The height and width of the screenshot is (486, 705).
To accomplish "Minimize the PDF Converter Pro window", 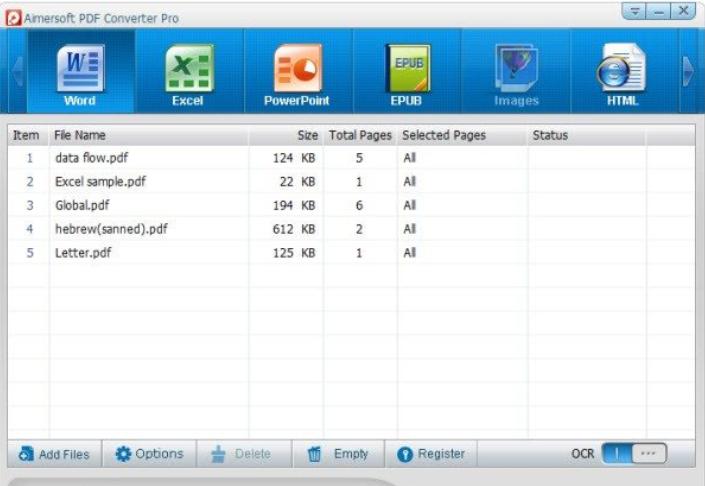I will coord(659,11).
